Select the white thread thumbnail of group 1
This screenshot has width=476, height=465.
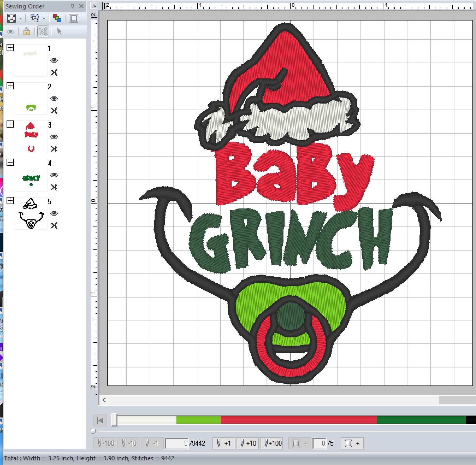tap(31, 60)
